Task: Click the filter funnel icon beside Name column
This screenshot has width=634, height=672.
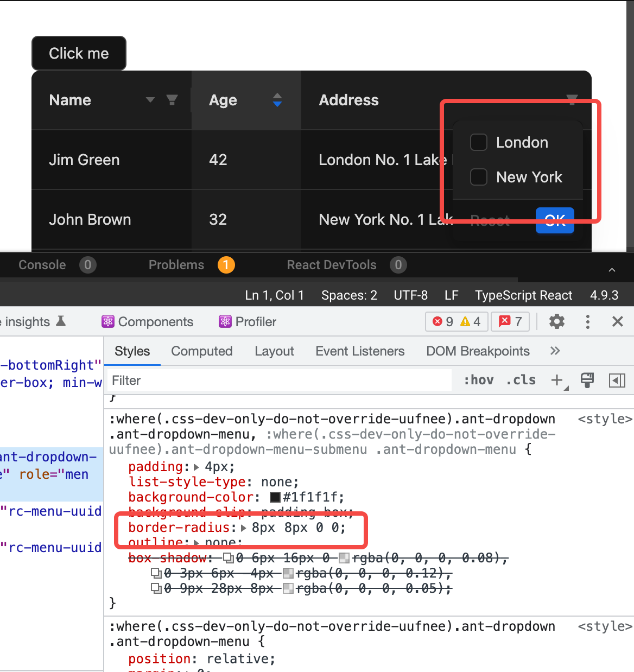Action: (x=172, y=100)
